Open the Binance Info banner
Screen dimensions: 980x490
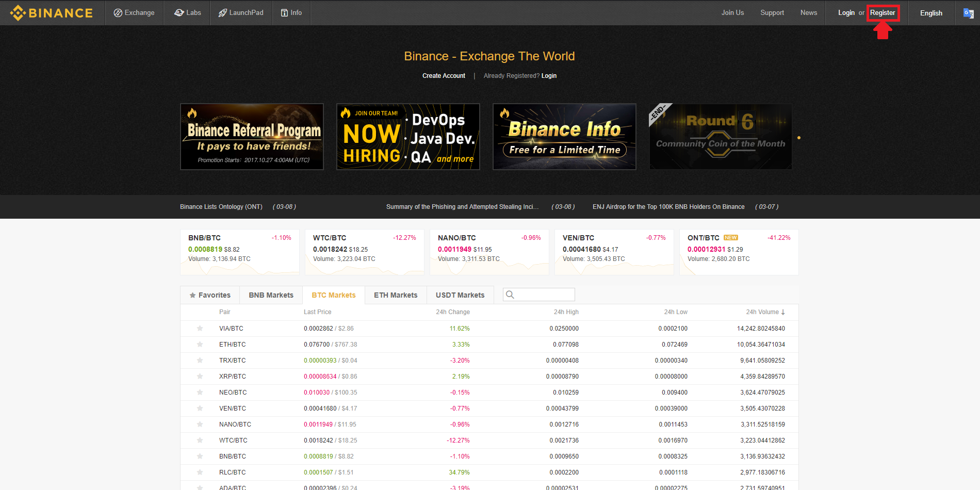coord(564,137)
